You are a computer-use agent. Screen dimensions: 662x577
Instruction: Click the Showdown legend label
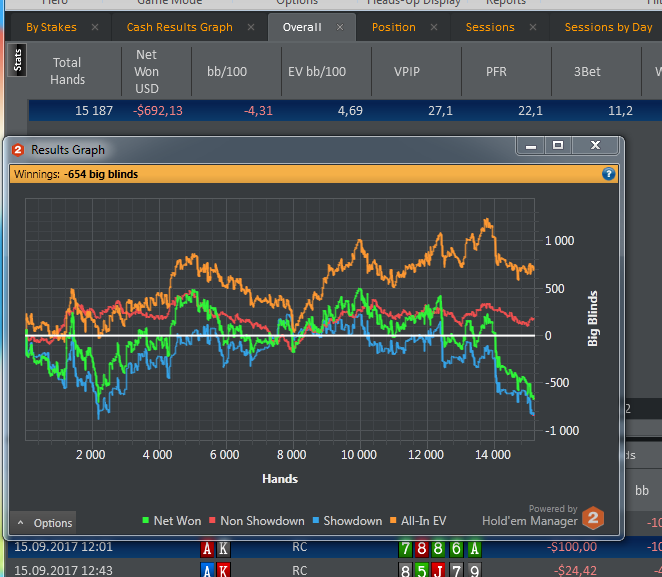353,521
